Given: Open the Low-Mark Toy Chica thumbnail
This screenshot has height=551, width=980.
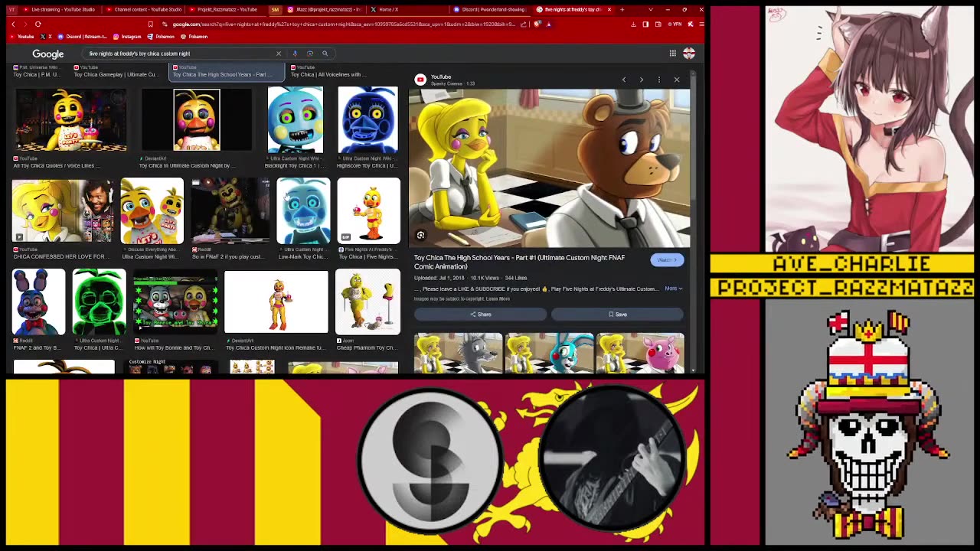Looking at the screenshot, I should pyautogui.click(x=303, y=211).
